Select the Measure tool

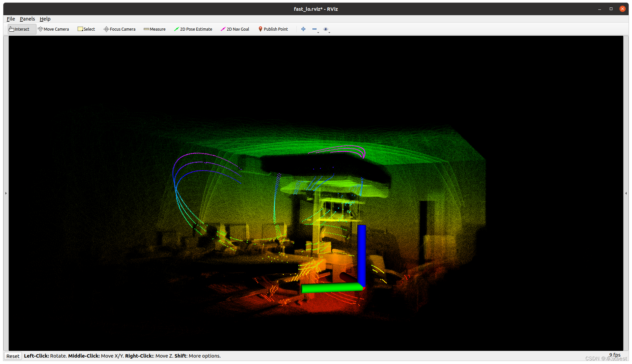pos(154,29)
